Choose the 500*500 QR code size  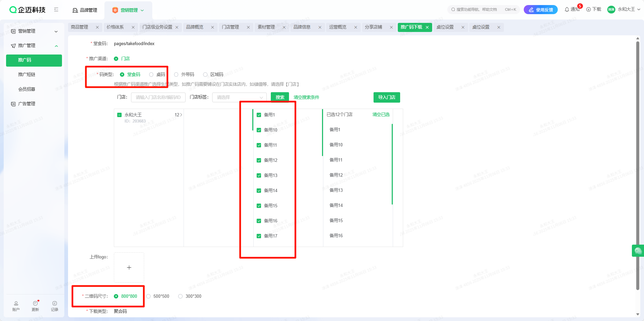point(149,296)
